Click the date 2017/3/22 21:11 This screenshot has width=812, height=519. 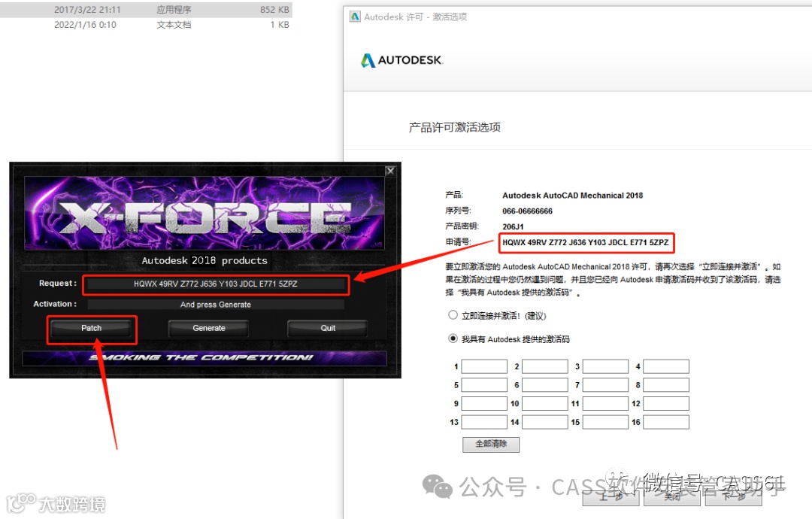[x=87, y=10]
